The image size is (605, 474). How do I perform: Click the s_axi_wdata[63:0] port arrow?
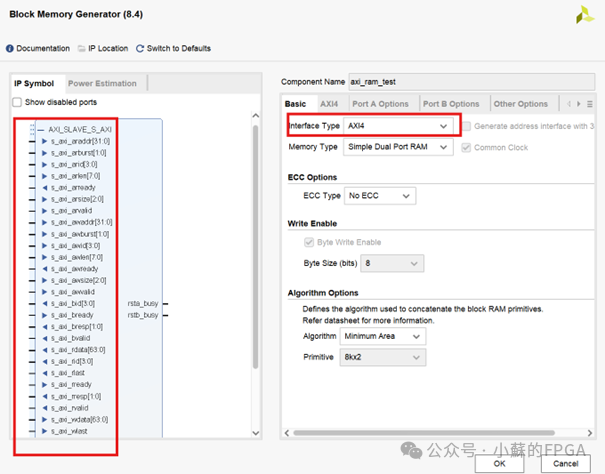44,420
